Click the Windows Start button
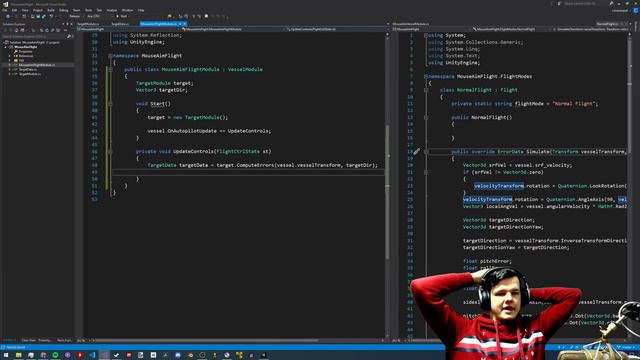Viewport: 640px width, 360px height. tap(6, 355)
